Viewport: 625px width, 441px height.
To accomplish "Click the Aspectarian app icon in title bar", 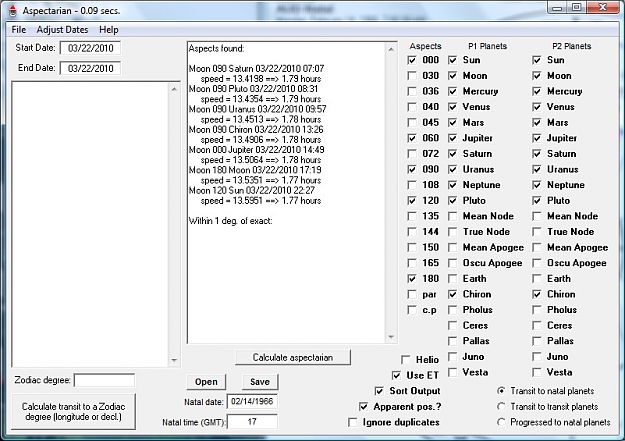I will 13,11.
